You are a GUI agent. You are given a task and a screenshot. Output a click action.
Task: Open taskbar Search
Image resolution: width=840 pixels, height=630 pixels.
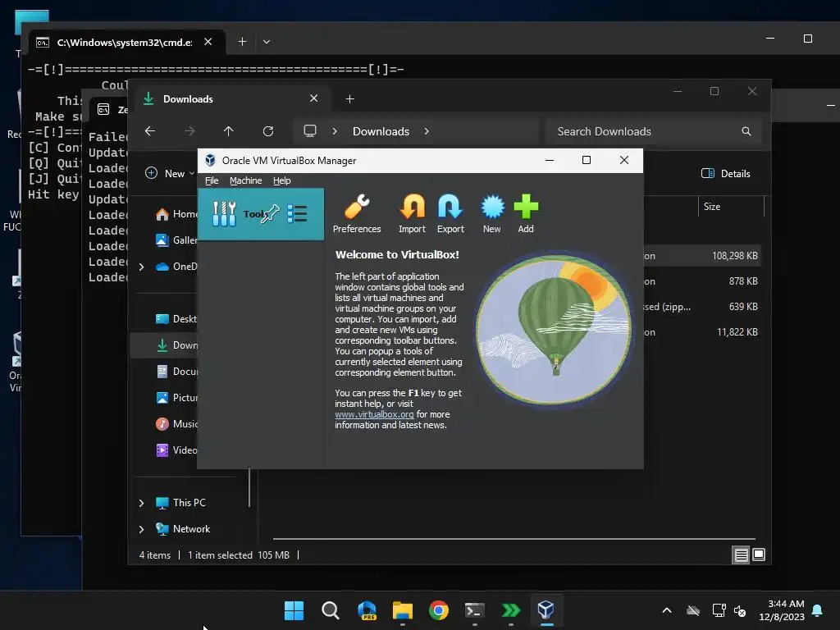tap(330, 610)
